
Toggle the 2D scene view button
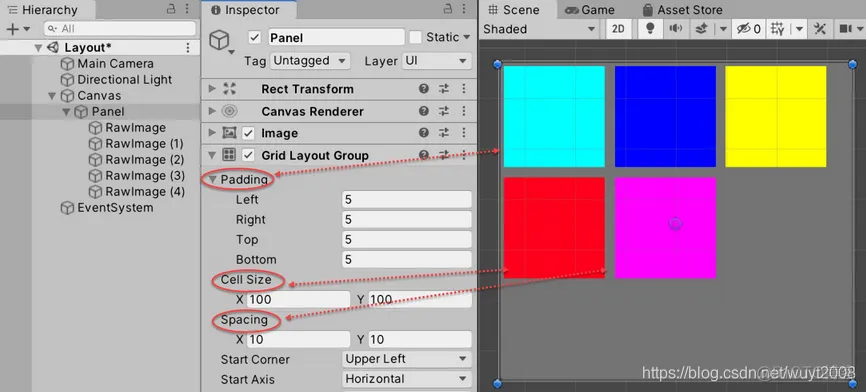click(618, 29)
